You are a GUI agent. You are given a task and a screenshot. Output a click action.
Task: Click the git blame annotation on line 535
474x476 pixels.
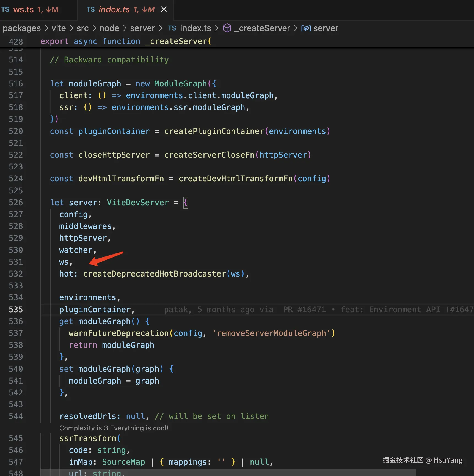coord(319,310)
